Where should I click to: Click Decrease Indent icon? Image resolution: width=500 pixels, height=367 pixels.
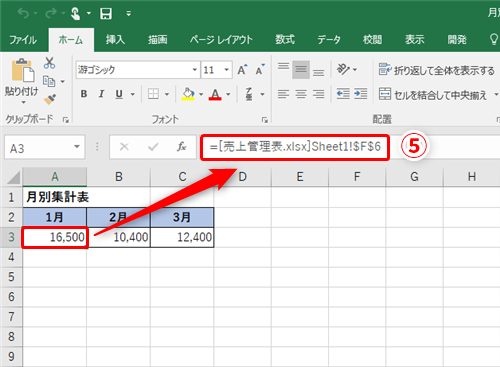[x=343, y=94]
